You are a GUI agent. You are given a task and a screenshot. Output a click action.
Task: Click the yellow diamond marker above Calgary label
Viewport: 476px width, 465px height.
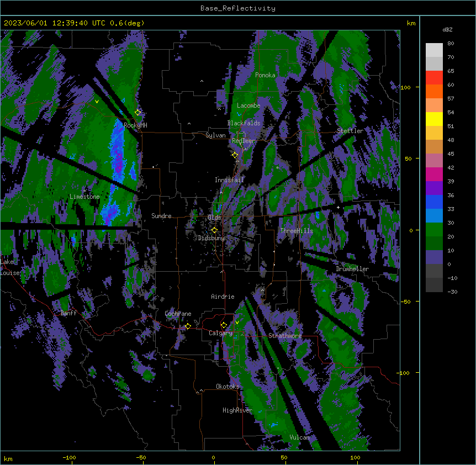coord(224,325)
